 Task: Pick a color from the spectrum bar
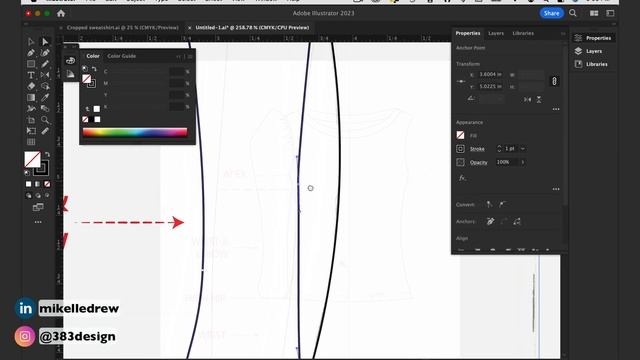pyautogui.click(x=135, y=132)
